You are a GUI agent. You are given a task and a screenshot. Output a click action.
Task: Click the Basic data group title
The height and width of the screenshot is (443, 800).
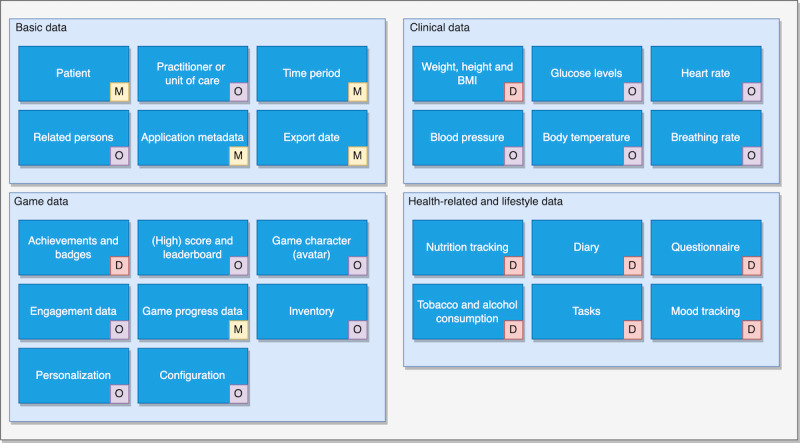[x=41, y=27]
